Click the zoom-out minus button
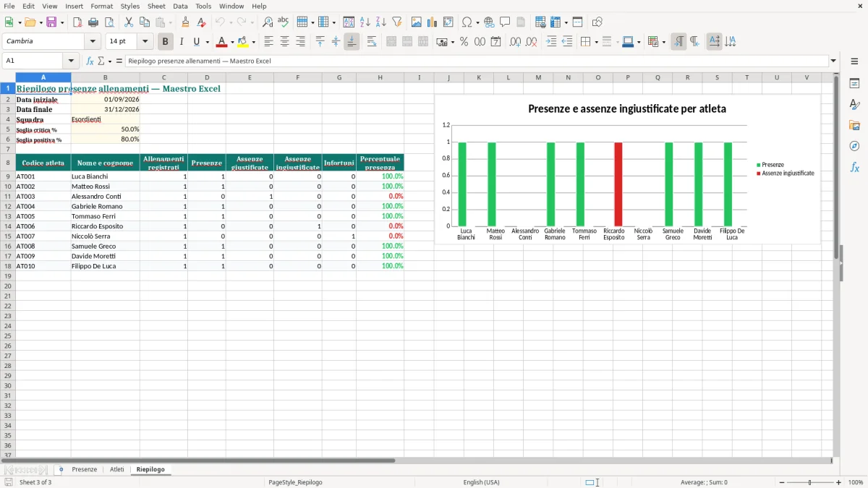This screenshot has height=488, width=868. click(782, 482)
